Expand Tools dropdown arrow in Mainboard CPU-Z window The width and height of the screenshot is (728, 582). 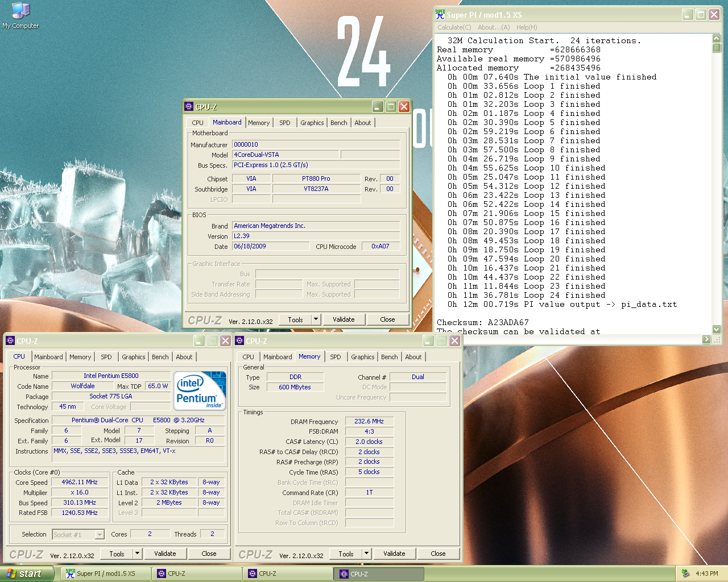click(316, 319)
